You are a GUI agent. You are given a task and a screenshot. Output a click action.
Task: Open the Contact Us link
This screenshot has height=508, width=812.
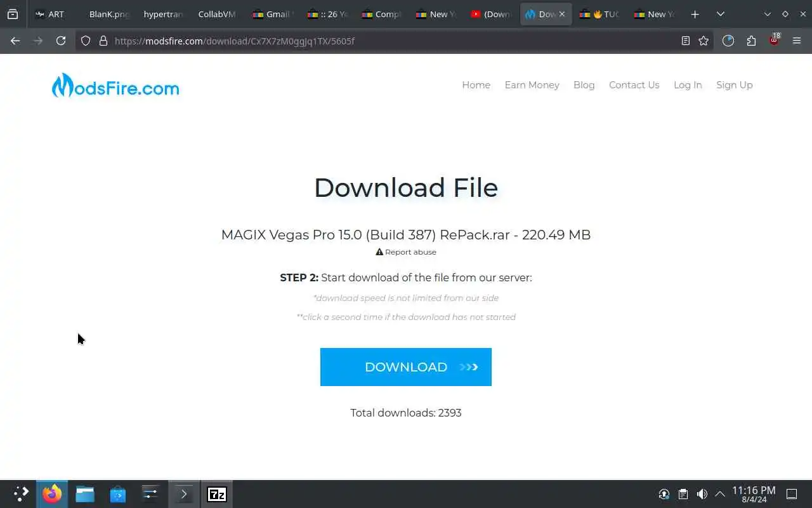point(634,85)
